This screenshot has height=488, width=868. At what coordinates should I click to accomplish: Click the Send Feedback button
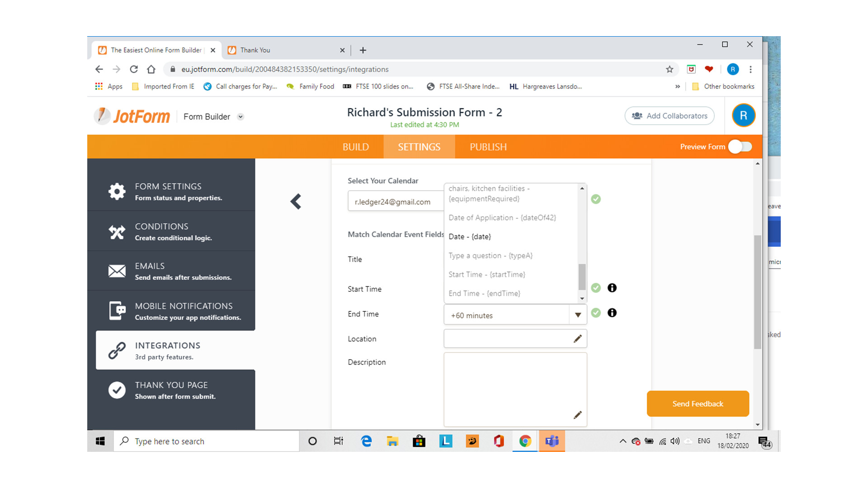[x=698, y=404]
